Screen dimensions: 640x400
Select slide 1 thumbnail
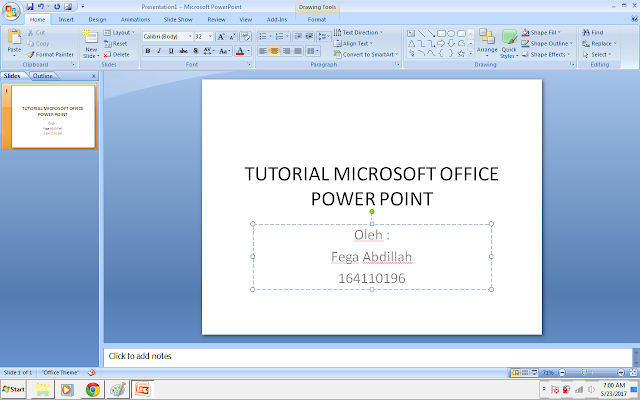click(53, 116)
